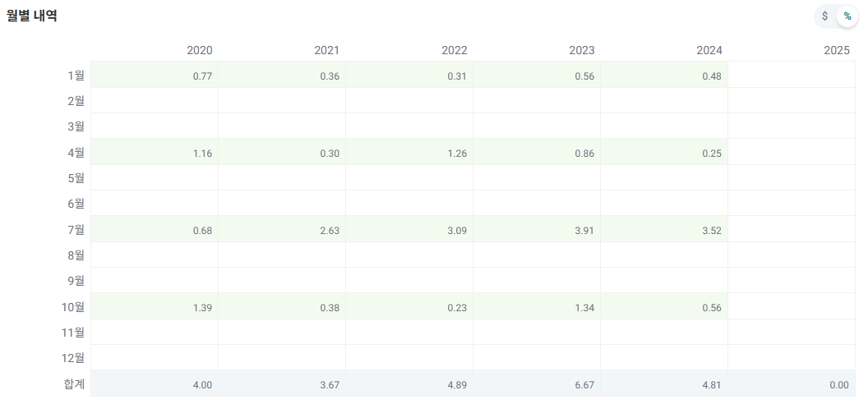The image size is (868, 404).
Task: Click the 2022 column header
Action: [x=455, y=50]
